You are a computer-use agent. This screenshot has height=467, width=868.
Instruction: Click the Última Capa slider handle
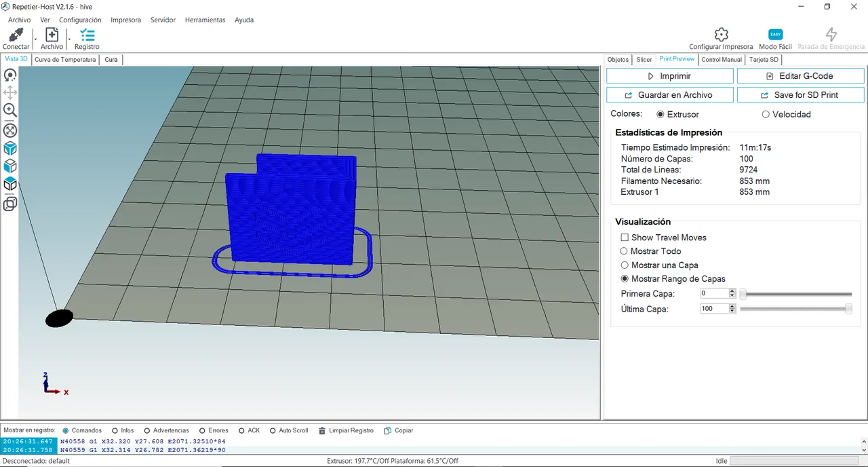coord(848,309)
